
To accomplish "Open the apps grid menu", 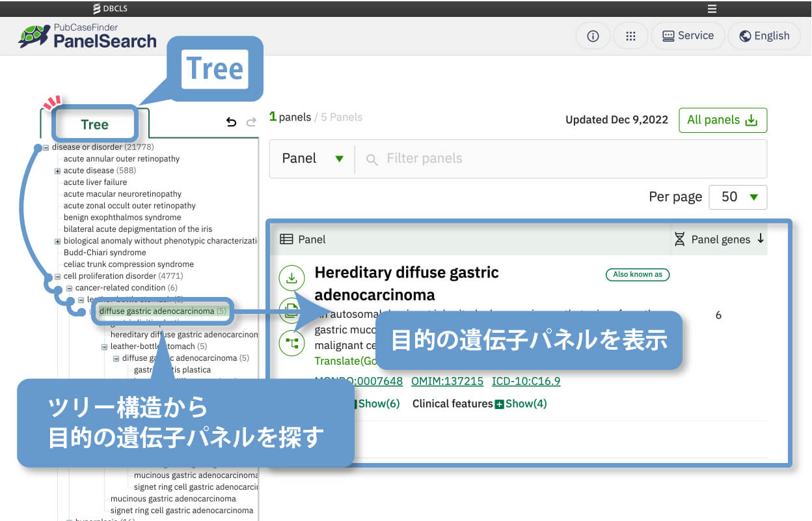I will [x=630, y=36].
